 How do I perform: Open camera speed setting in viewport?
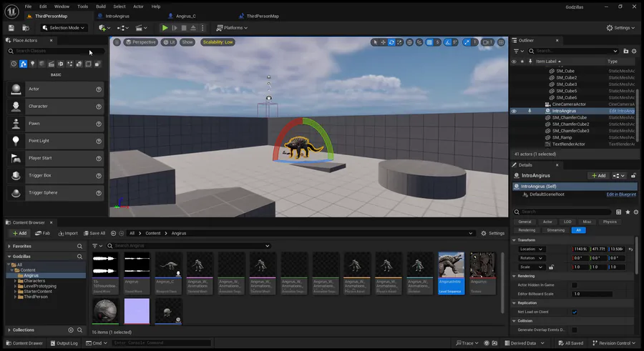click(487, 42)
